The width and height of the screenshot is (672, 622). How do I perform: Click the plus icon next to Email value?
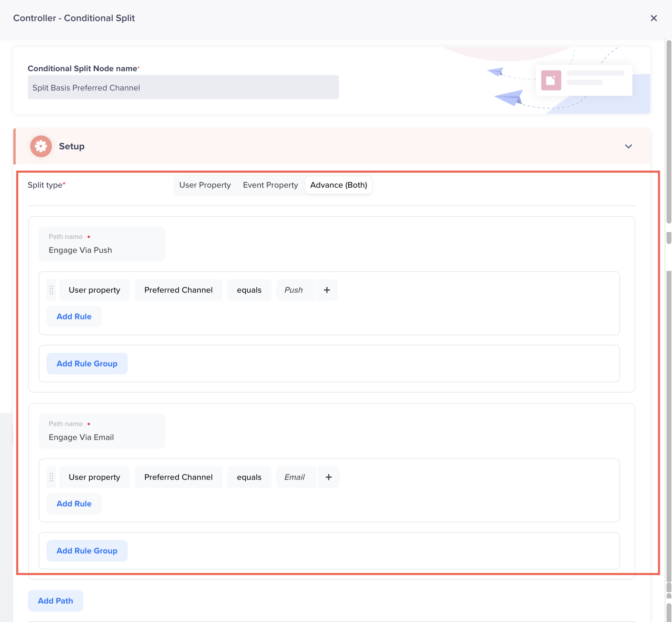[x=328, y=477]
